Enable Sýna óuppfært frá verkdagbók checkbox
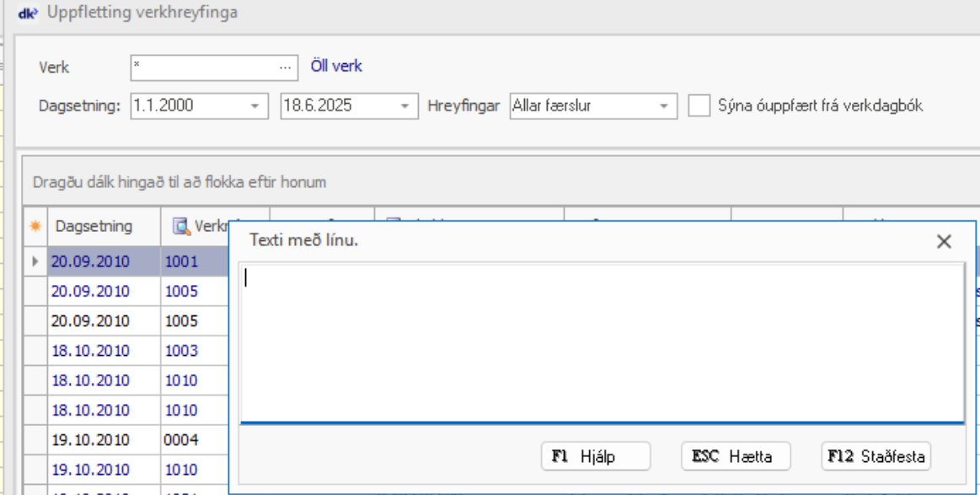The image size is (980, 495). (x=699, y=106)
